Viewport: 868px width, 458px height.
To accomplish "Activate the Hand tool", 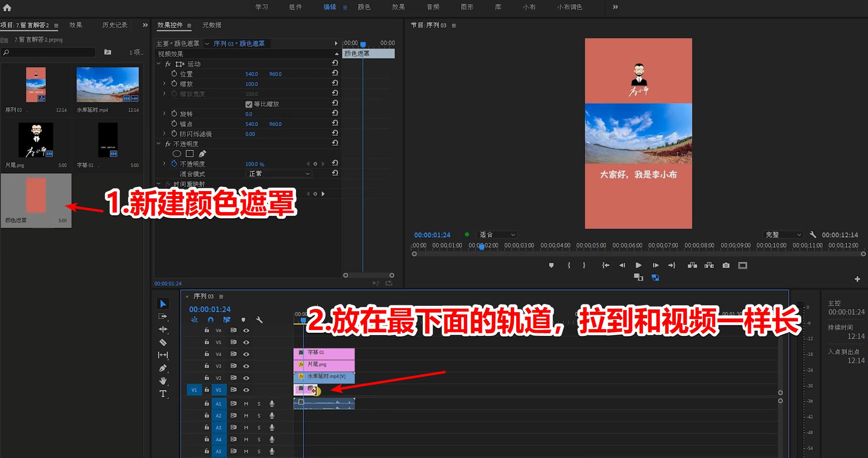I will pyautogui.click(x=163, y=381).
